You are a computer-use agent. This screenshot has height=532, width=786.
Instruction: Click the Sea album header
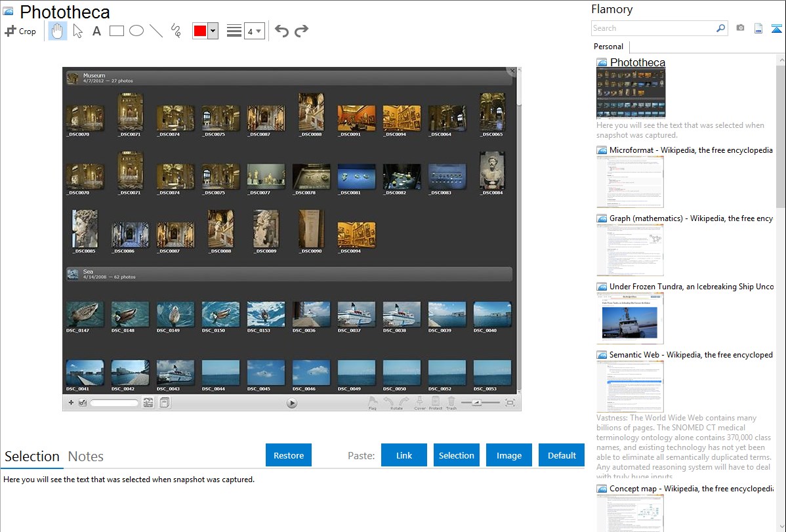289,274
